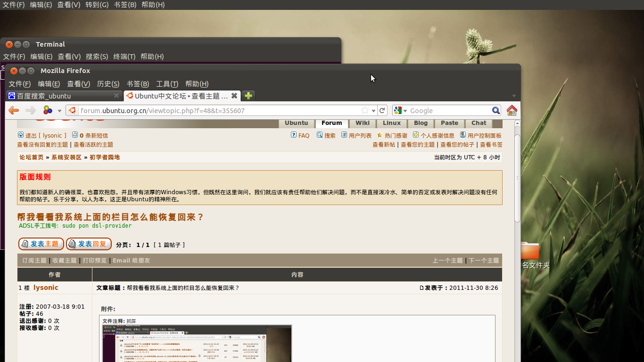Close the Ubuntu中文论坛 tab

click(x=234, y=96)
